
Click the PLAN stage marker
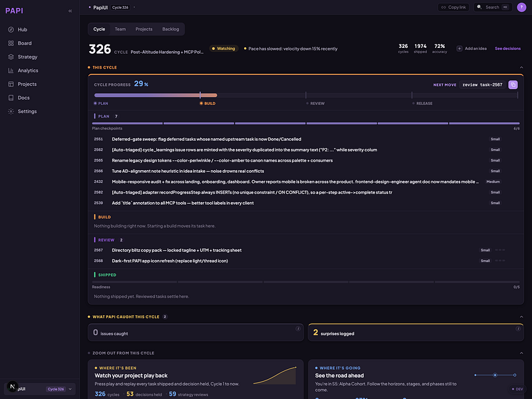[101, 104]
